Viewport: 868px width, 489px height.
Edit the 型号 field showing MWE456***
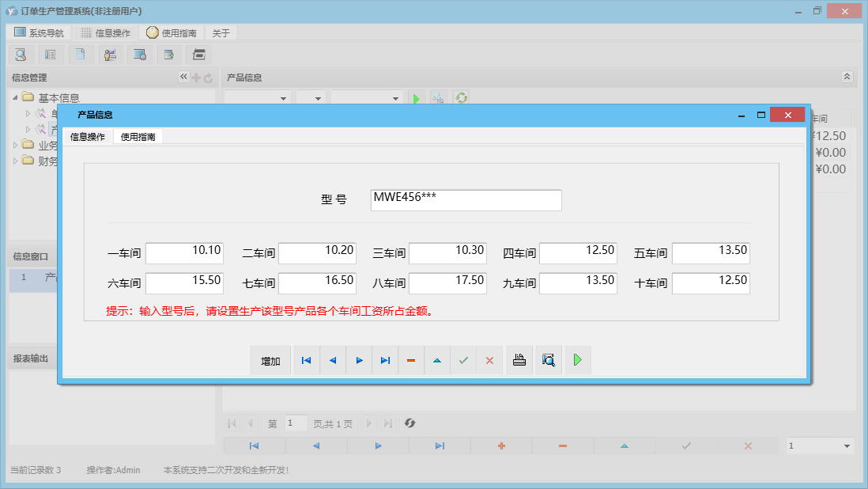(465, 199)
